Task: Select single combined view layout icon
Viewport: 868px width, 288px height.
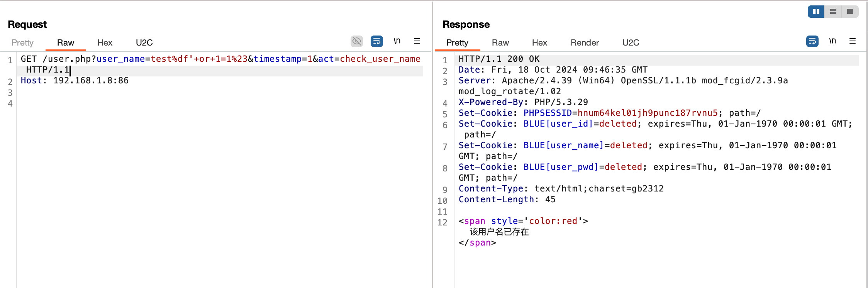Action: pyautogui.click(x=850, y=12)
